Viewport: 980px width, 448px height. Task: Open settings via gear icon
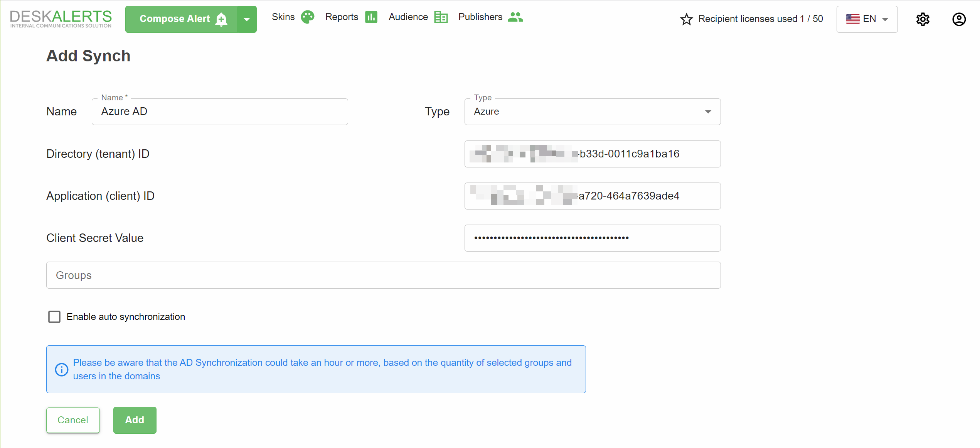pos(923,19)
